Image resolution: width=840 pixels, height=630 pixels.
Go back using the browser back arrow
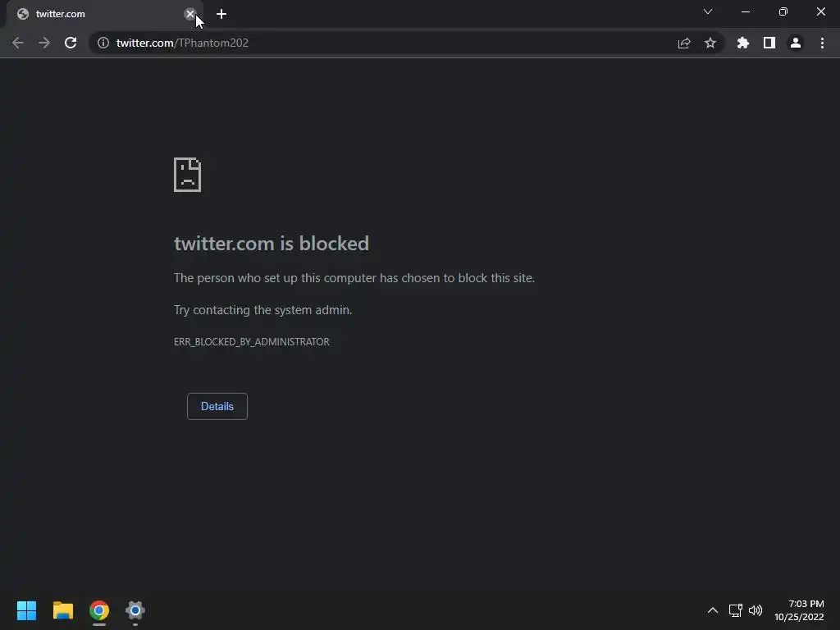coord(18,43)
